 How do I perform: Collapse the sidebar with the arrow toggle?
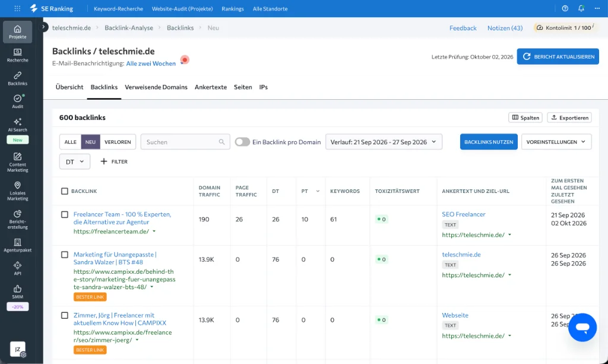coord(45,27)
